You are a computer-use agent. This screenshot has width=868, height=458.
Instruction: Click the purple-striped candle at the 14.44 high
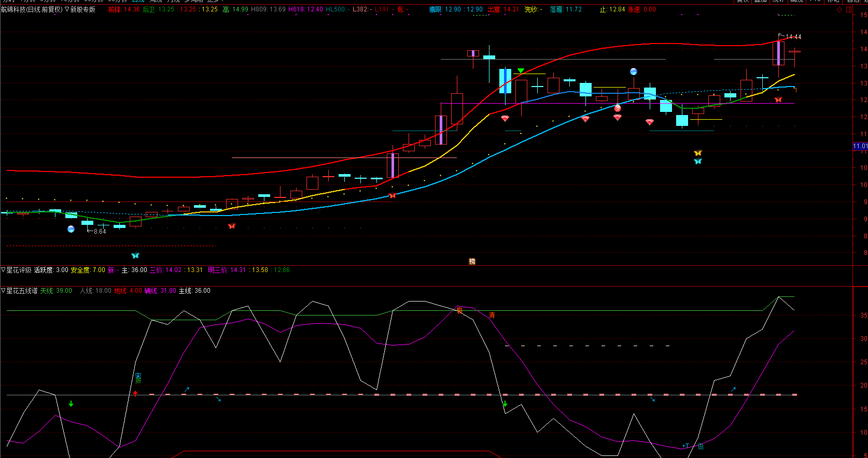pos(778,53)
